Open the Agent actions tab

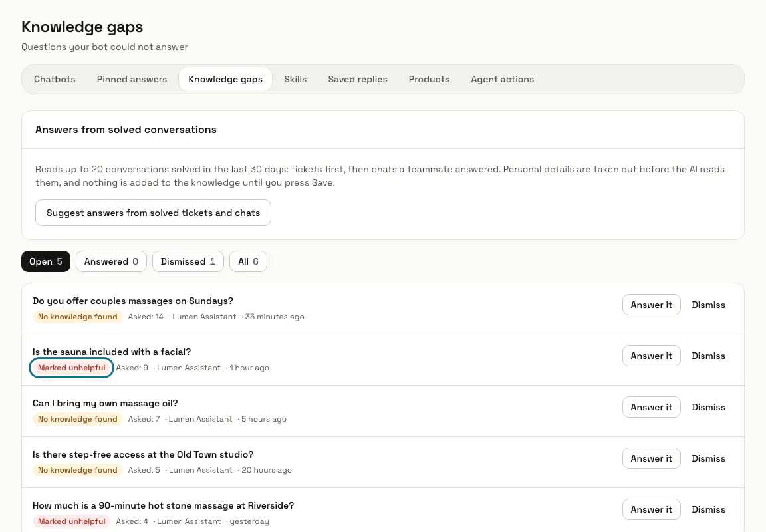pyautogui.click(x=502, y=79)
